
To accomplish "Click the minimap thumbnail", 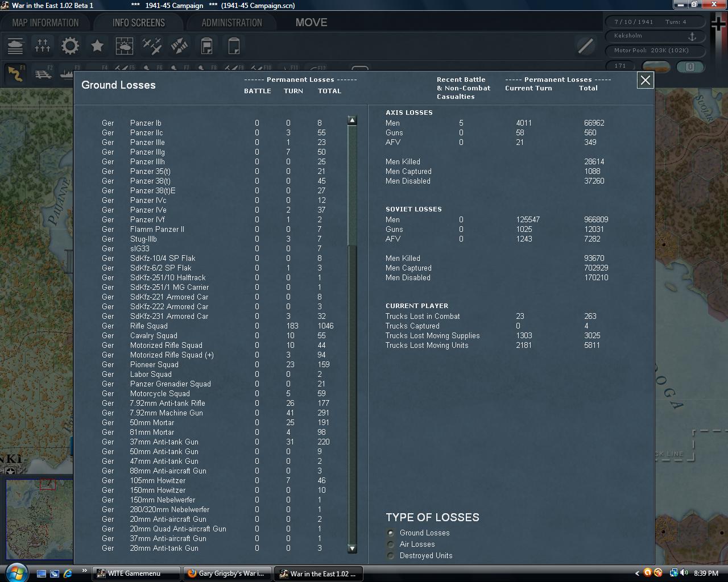I will [39, 520].
